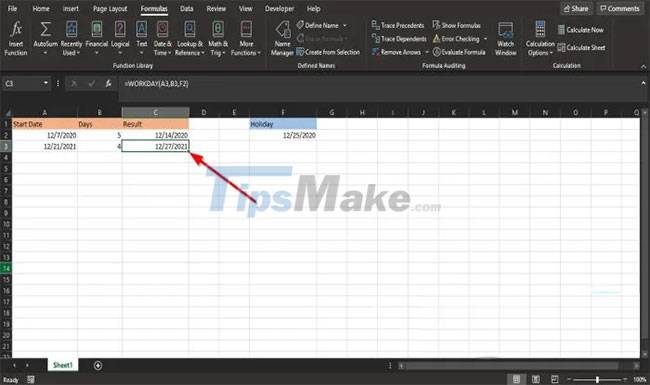Open the Data tab
650x385 pixels.
click(x=187, y=8)
